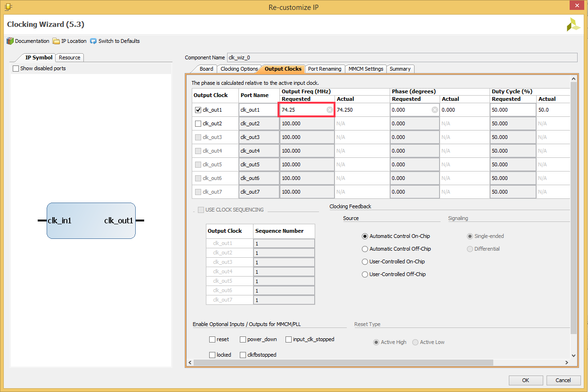588x392 pixels.
Task: Clear the requested output frequency 74.25 field
Action: pyautogui.click(x=330, y=110)
